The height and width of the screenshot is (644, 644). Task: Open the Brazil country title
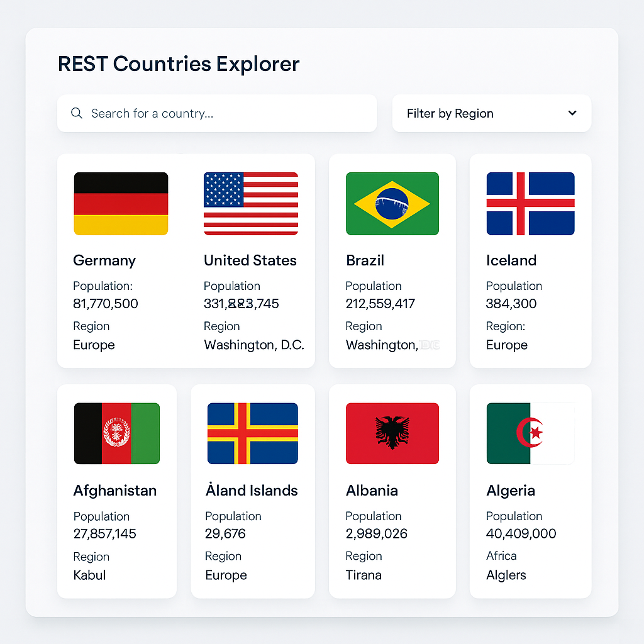point(365,260)
